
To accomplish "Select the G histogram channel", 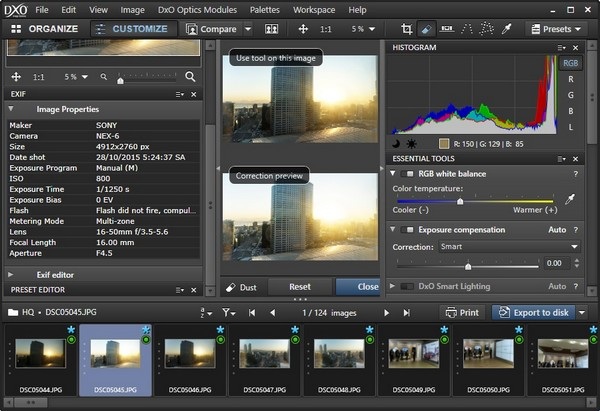I will [x=571, y=95].
